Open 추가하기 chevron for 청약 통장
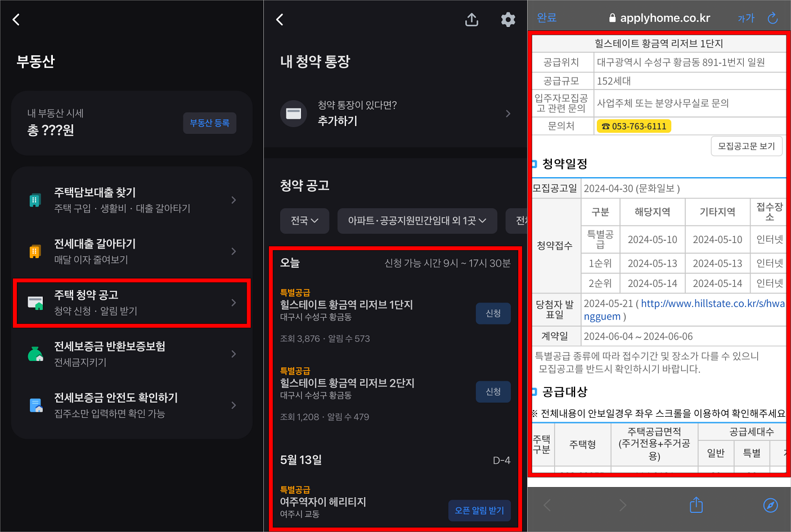 pyautogui.click(x=508, y=114)
